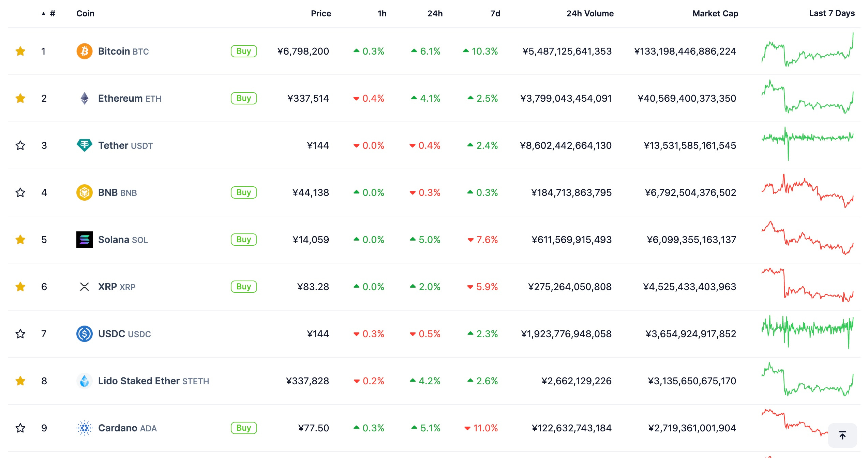Sort by the 1h change column
Viewport: 868px width, 458px height.
pyautogui.click(x=382, y=14)
